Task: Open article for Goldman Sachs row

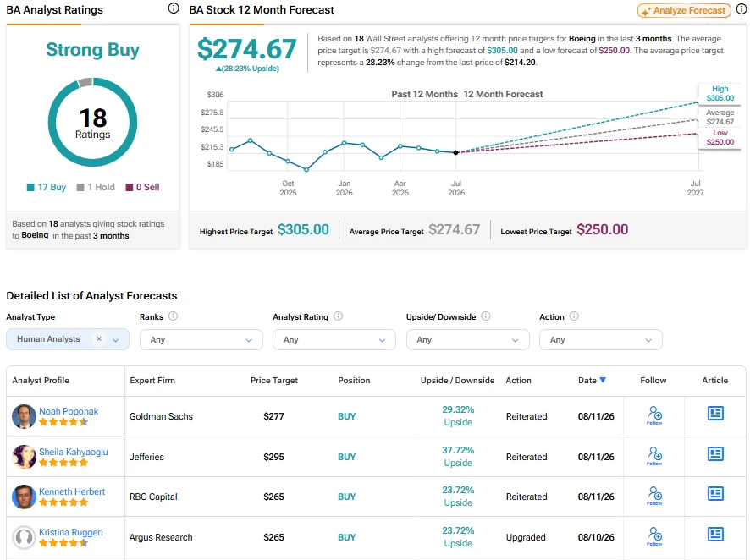Action: pos(715,413)
